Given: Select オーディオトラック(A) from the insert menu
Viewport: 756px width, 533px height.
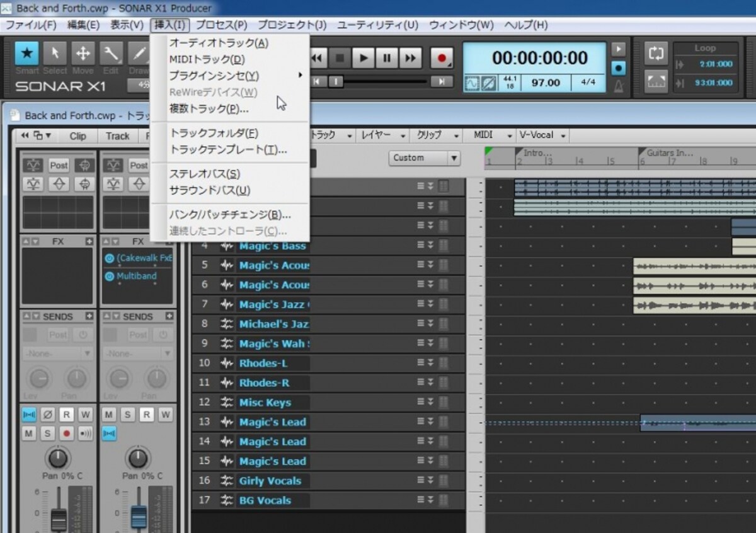Looking at the screenshot, I should coord(219,43).
